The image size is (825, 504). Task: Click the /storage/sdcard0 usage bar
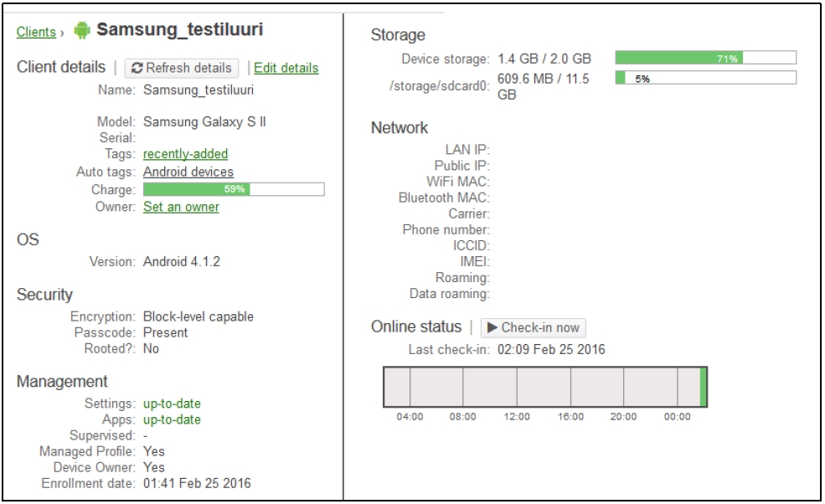coord(706,77)
